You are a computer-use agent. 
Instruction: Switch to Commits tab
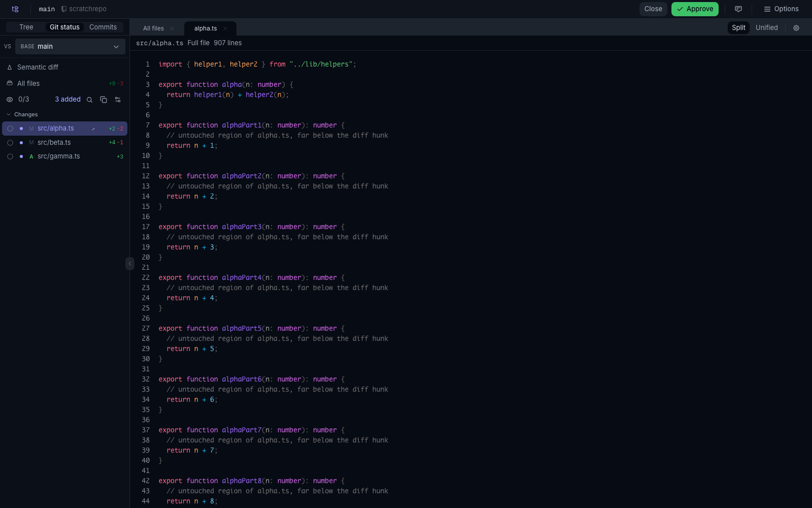click(103, 27)
